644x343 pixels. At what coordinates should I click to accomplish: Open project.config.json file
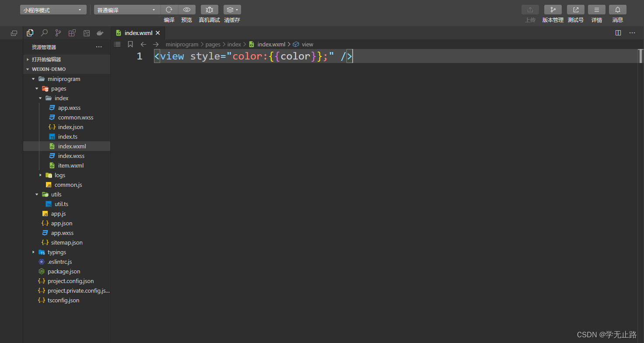click(66, 281)
